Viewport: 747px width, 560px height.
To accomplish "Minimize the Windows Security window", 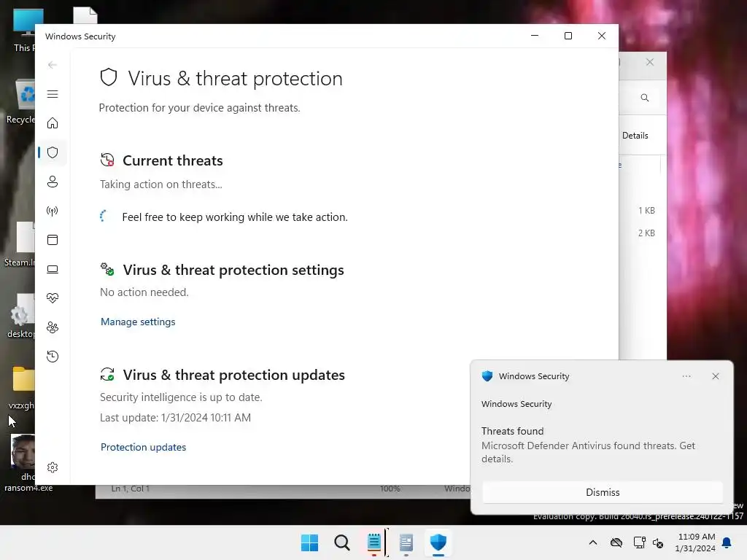I will (535, 36).
